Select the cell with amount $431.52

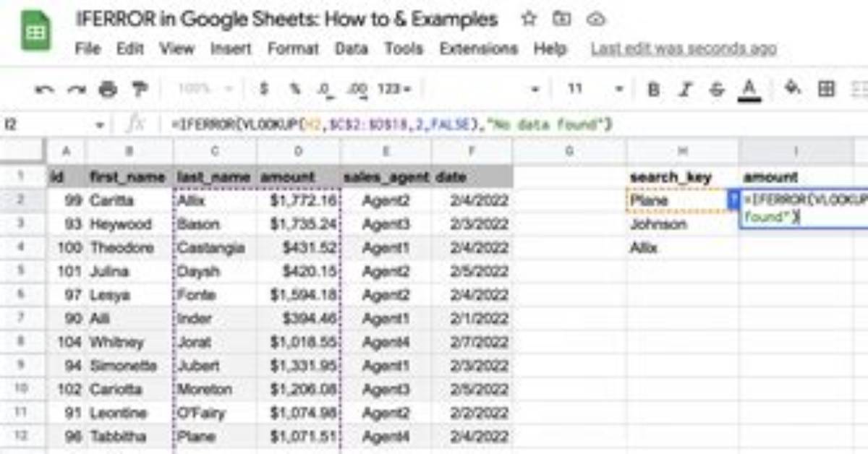click(x=299, y=247)
